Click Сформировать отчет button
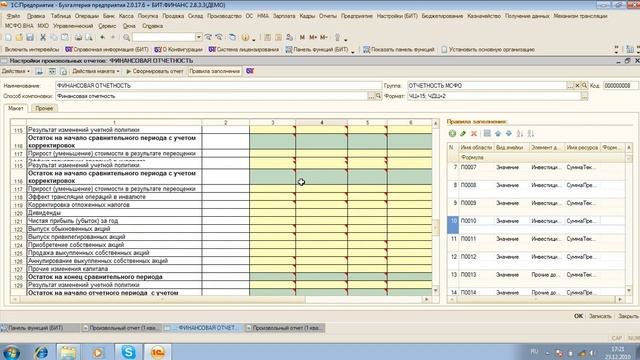Image resolution: width=640 pixels, height=360 pixels. (x=155, y=71)
